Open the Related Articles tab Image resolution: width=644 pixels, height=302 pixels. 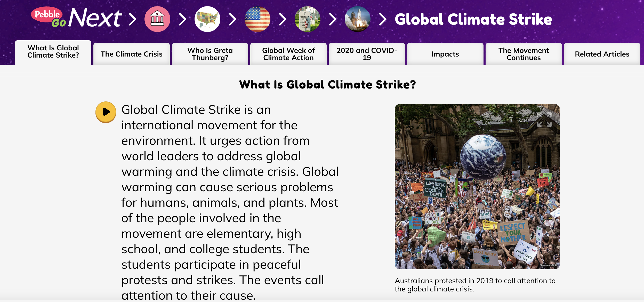[x=602, y=54]
